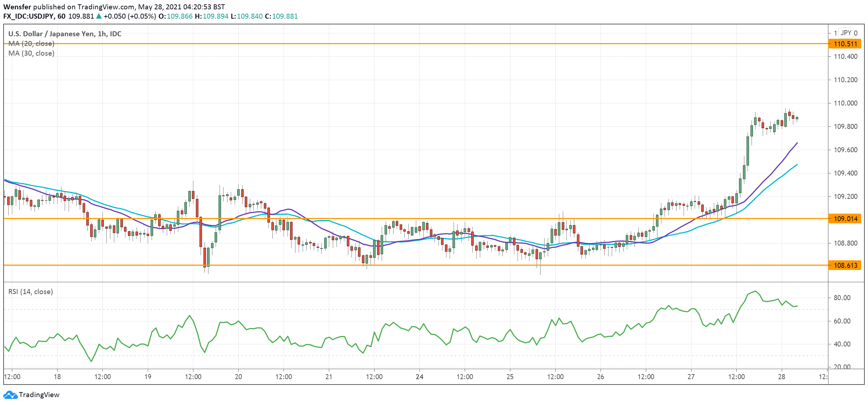
Task: Click the 80.00 level on RSI axis
Action: pos(842,298)
